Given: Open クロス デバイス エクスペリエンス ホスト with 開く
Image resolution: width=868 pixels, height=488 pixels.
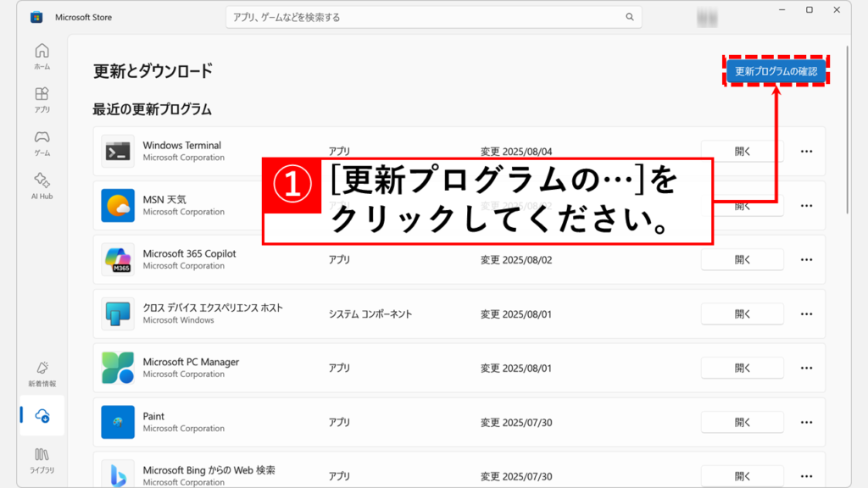Looking at the screenshot, I should (743, 313).
